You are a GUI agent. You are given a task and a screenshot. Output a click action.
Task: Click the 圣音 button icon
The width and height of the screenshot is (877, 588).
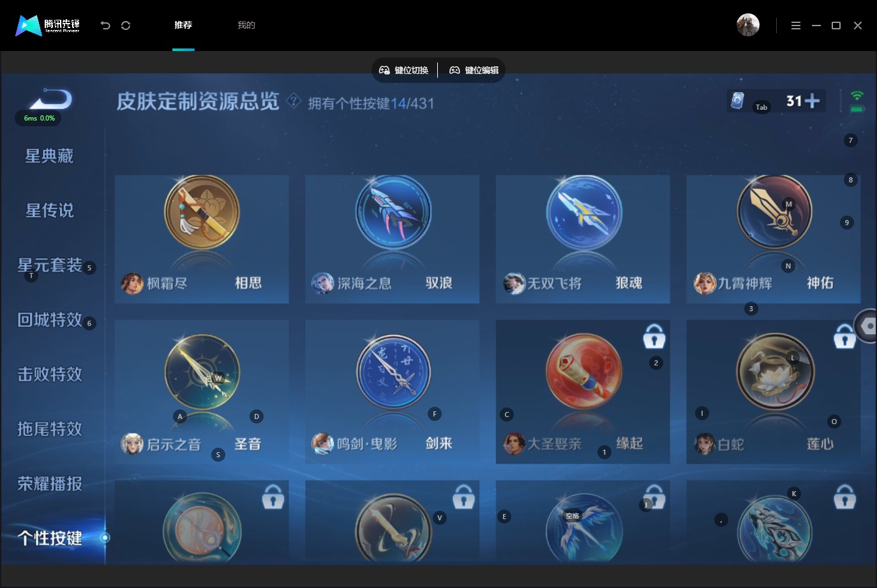pyautogui.click(x=202, y=372)
